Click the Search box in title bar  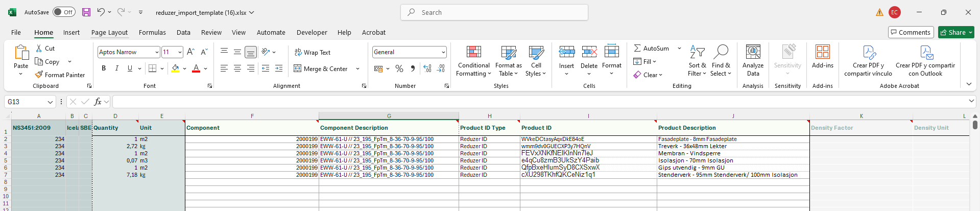point(494,12)
